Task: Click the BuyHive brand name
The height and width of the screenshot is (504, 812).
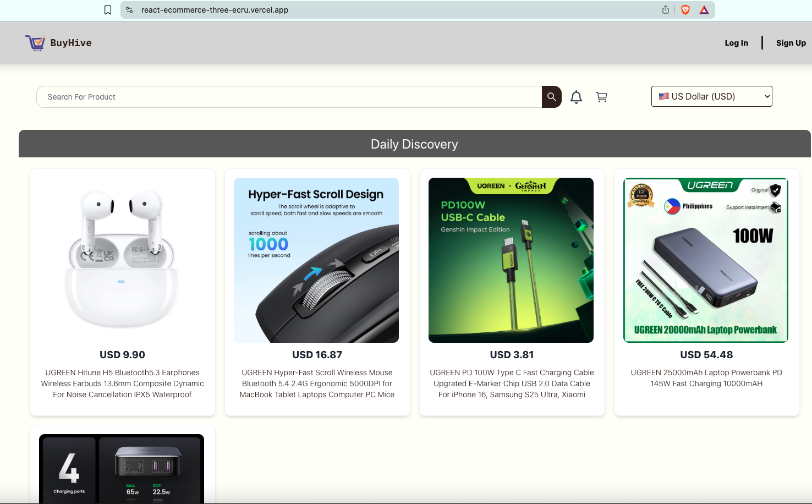Action: (x=71, y=43)
